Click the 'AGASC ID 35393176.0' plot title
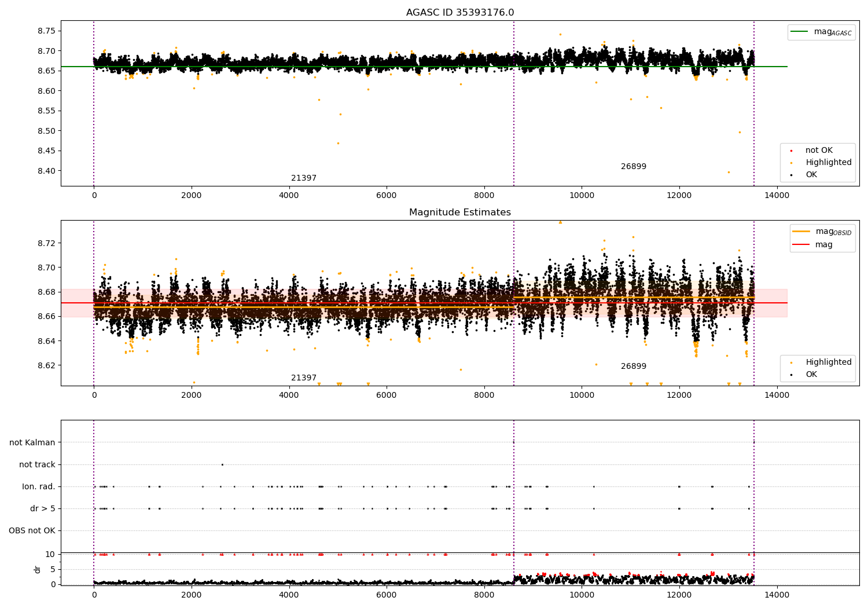 [x=460, y=13]
